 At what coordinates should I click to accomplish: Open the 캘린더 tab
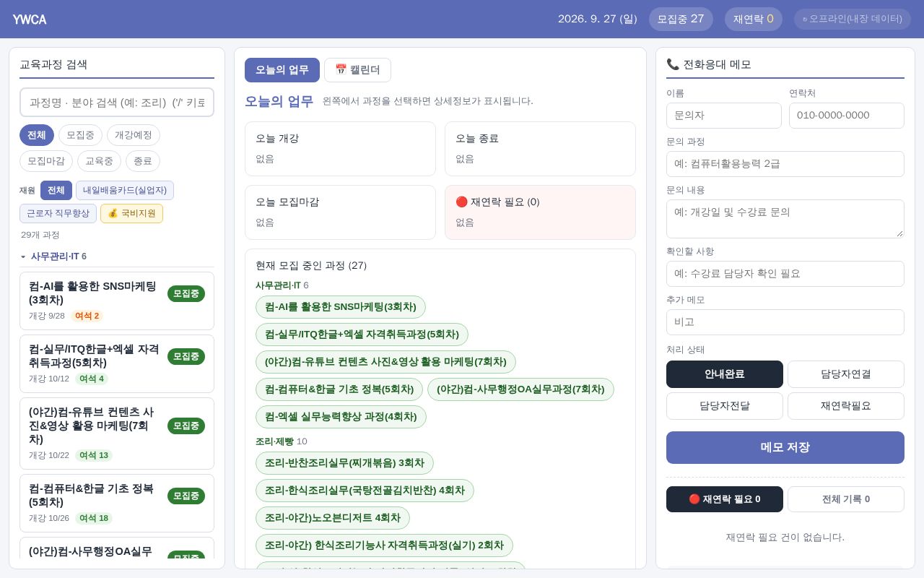tap(357, 70)
